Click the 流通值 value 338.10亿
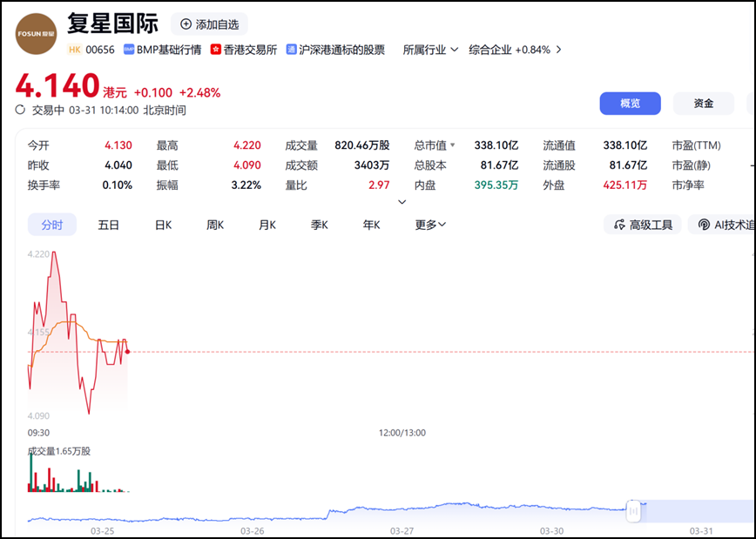The width and height of the screenshot is (756, 539). [625, 145]
